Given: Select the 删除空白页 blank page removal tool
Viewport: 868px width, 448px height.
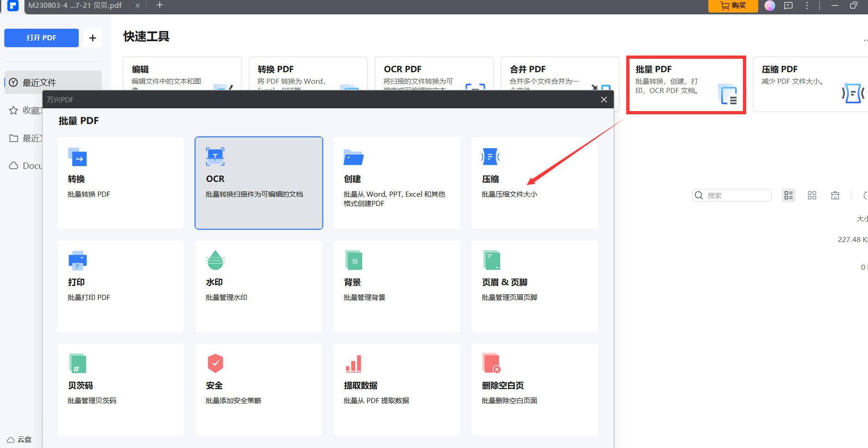Looking at the screenshot, I should coord(535,389).
